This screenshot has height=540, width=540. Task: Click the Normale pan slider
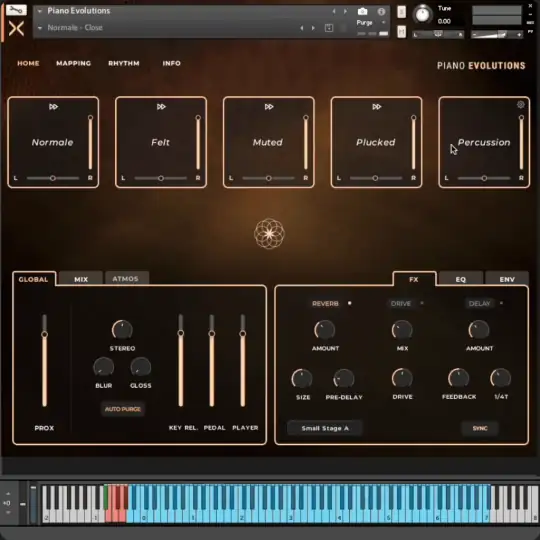pyautogui.click(x=53, y=178)
